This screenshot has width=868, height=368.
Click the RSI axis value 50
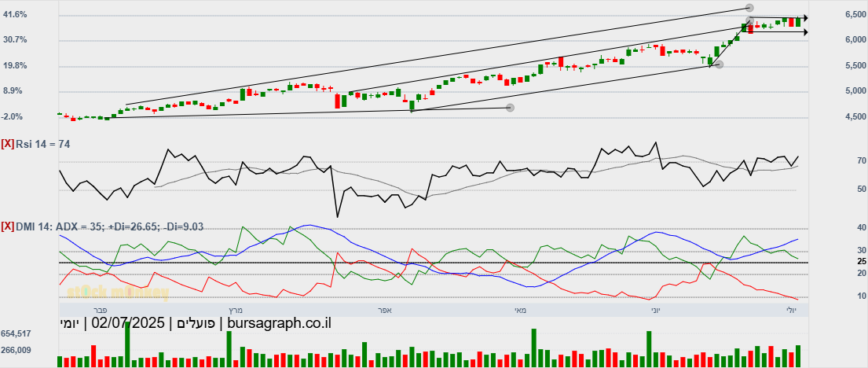pyautogui.click(x=862, y=190)
